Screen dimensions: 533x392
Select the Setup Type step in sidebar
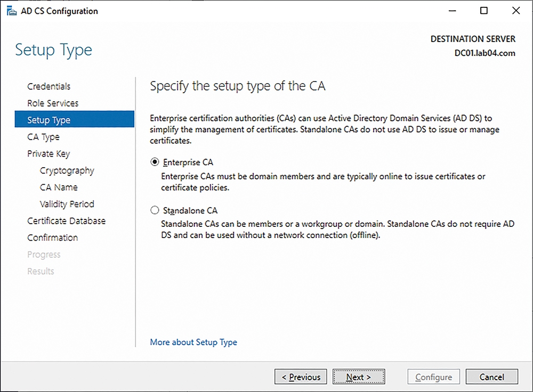[x=75, y=119]
